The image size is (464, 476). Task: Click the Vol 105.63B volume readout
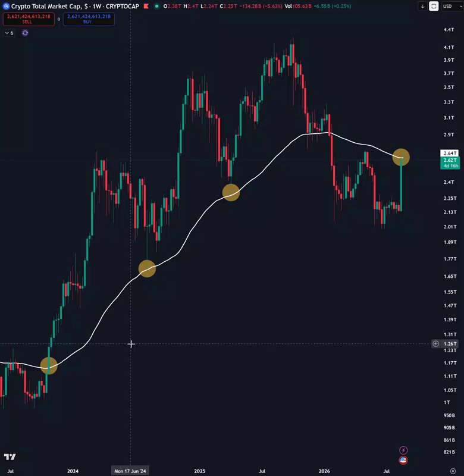point(298,6)
